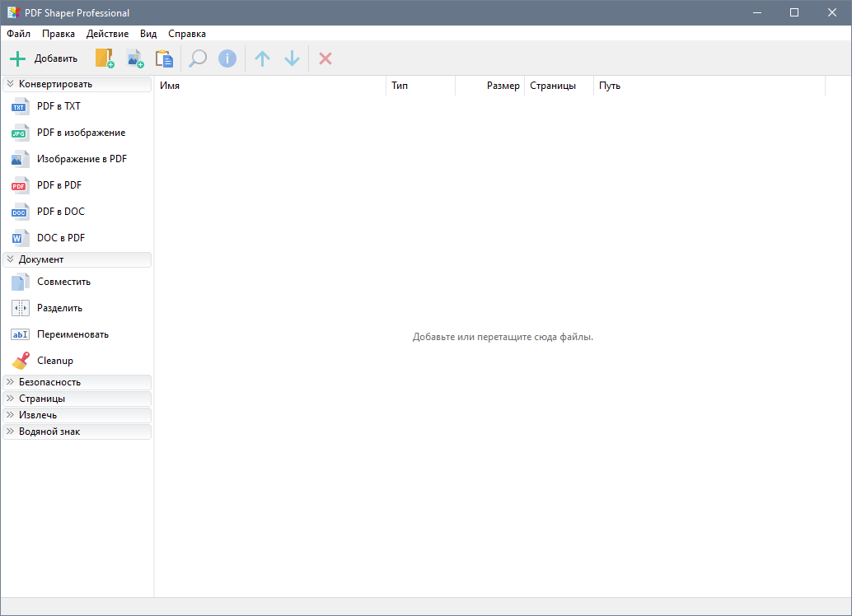Click the magnifier preview icon
Image resolution: width=852 pixels, height=616 pixels.
198,58
